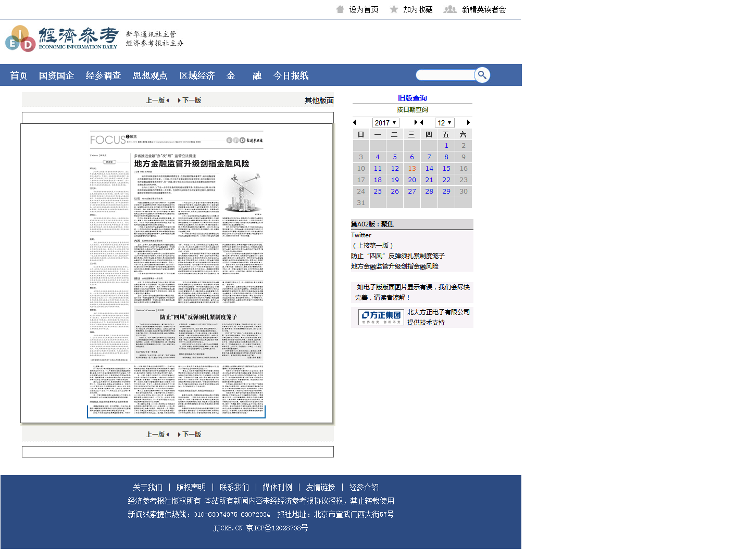The image size is (750, 560).
Task: Select December 4 in the calendar
Action: [x=378, y=157]
